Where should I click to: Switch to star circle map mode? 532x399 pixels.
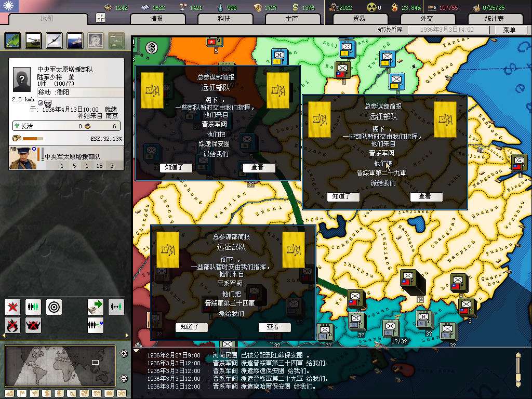click(x=122, y=394)
